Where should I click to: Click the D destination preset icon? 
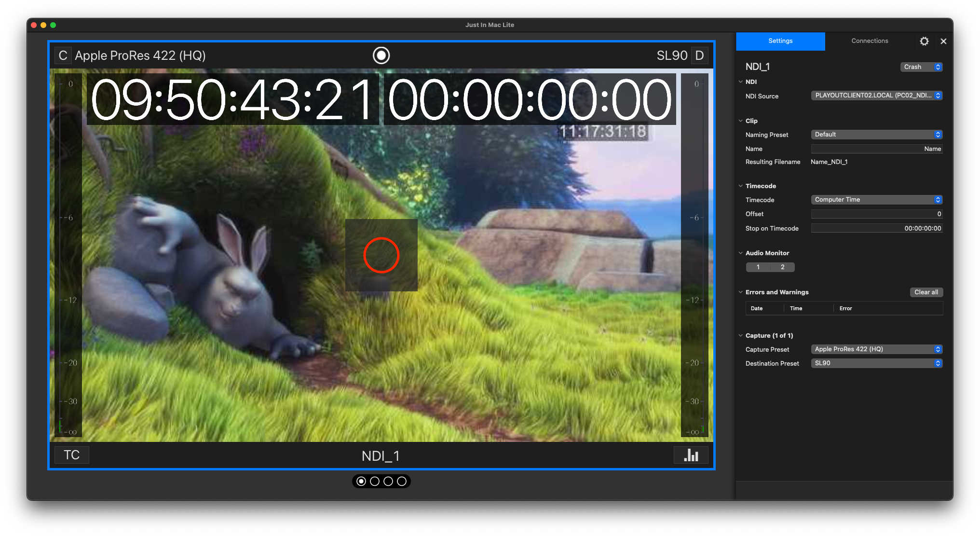tap(699, 55)
